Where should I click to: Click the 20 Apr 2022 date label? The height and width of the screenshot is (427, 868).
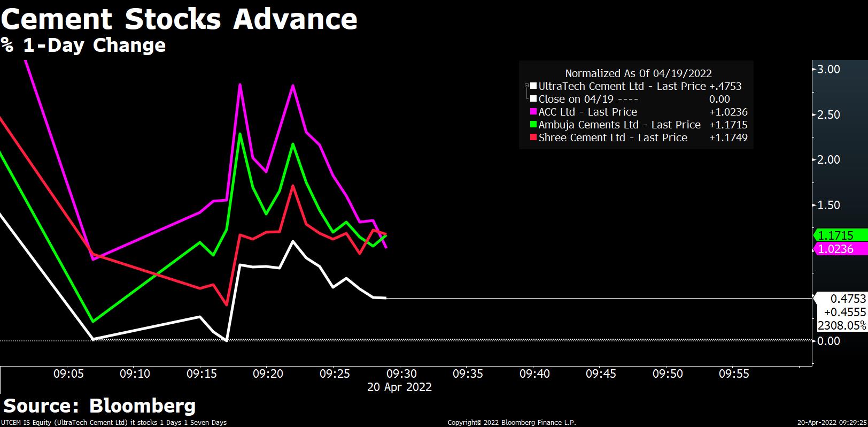click(x=399, y=387)
